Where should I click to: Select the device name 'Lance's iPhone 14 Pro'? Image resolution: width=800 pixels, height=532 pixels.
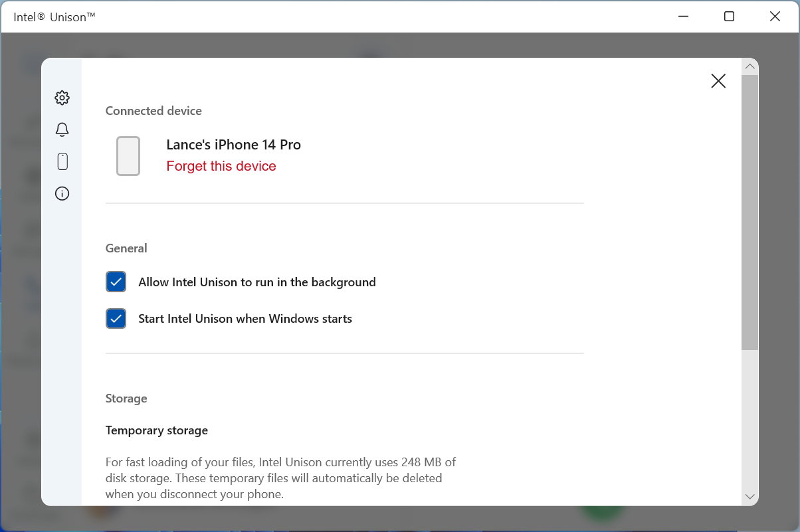(233, 144)
